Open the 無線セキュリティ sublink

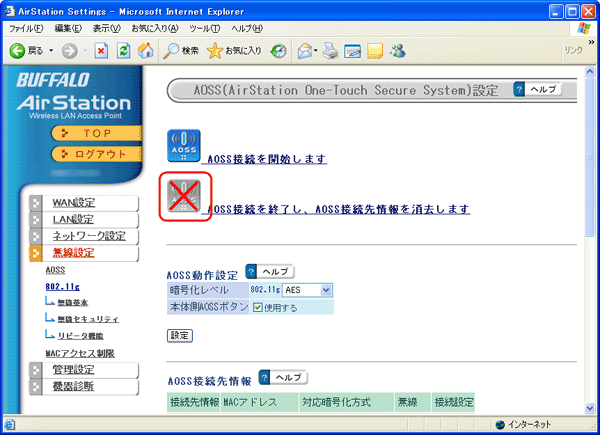[88, 319]
